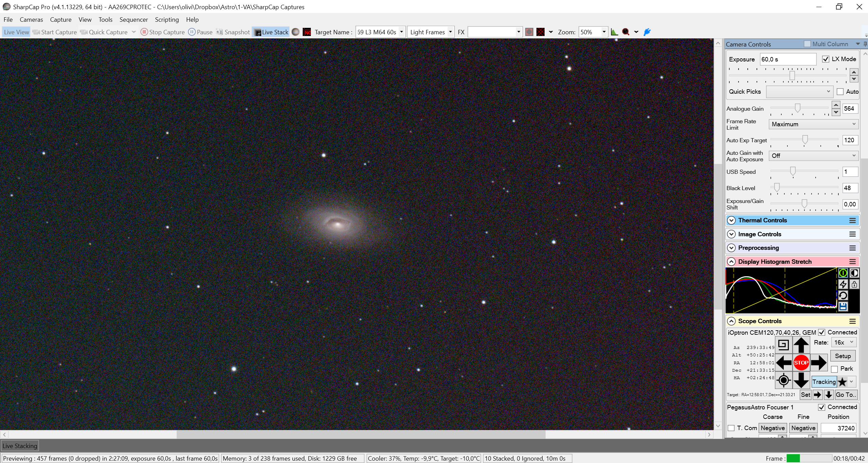
Task: Open the Frame Rate Limit Maximum dropdown
Action: [x=813, y=124]
